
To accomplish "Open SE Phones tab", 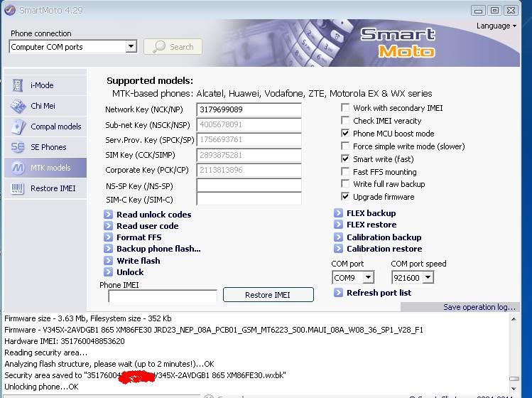I will point(45,147).
